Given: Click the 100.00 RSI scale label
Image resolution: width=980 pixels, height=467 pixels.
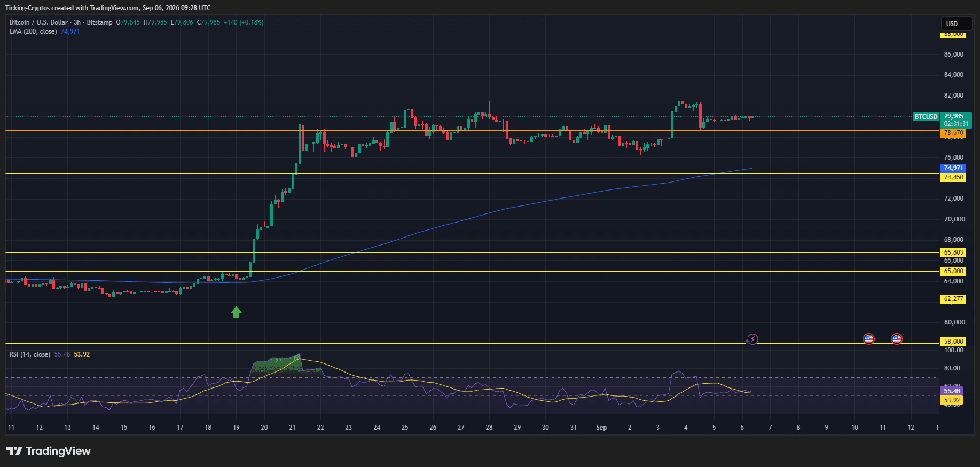Looking at the screenshot, I should pyautogui.click(x=953, y=350).
